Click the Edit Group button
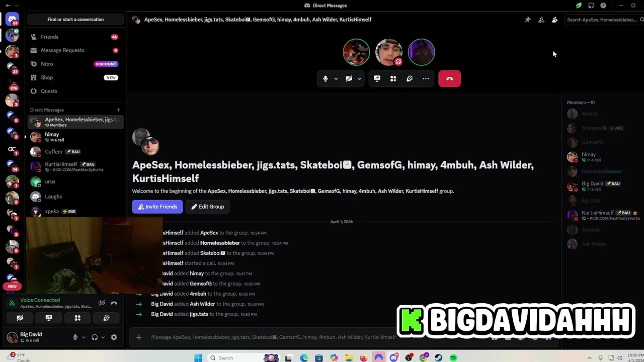 [208, 207]
